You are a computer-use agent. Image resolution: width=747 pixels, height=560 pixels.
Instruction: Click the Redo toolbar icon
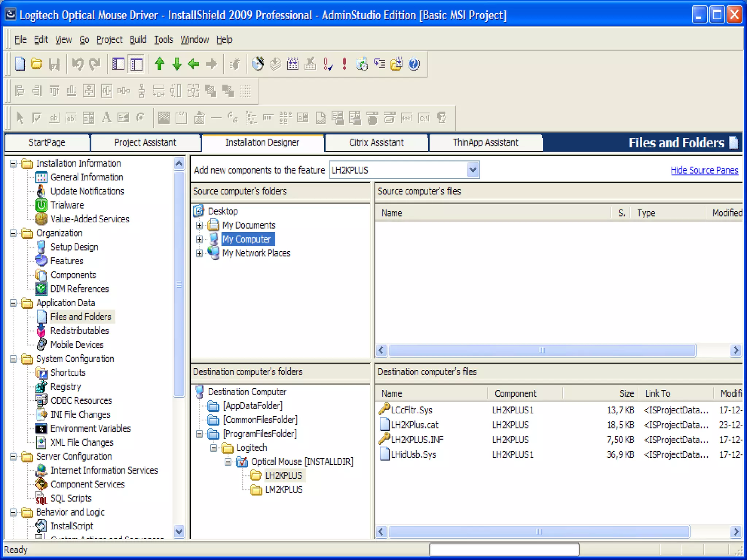pos(95,64)
